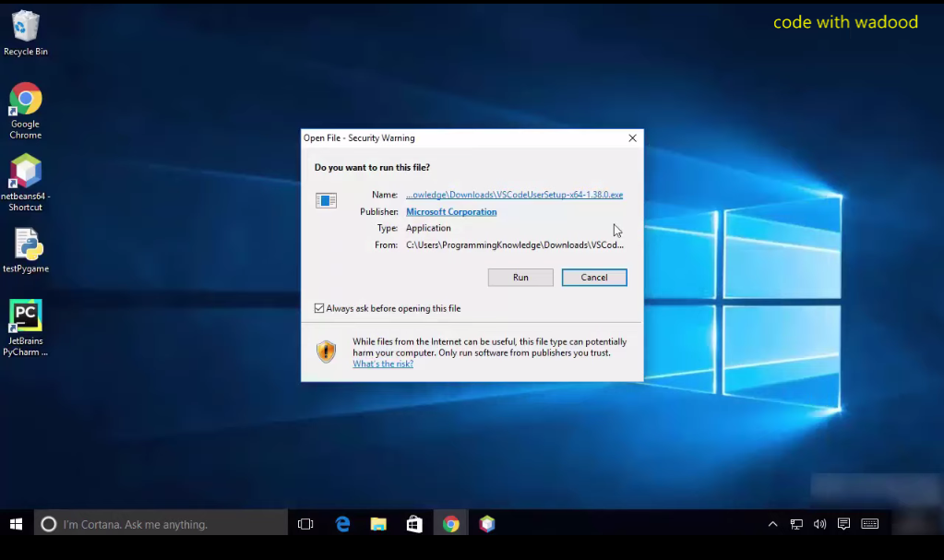
Task: Open the Windows Start menu
Action: click(17, 524)
